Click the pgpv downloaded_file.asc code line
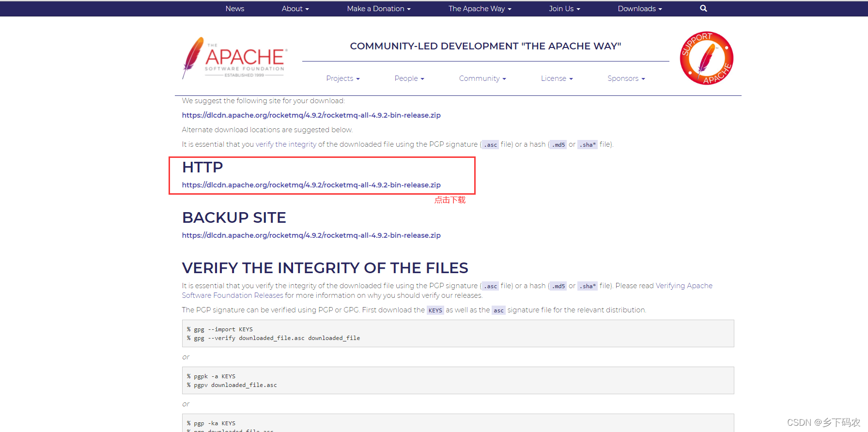Viewport: 868px width, 432px height. click(232, 385)
